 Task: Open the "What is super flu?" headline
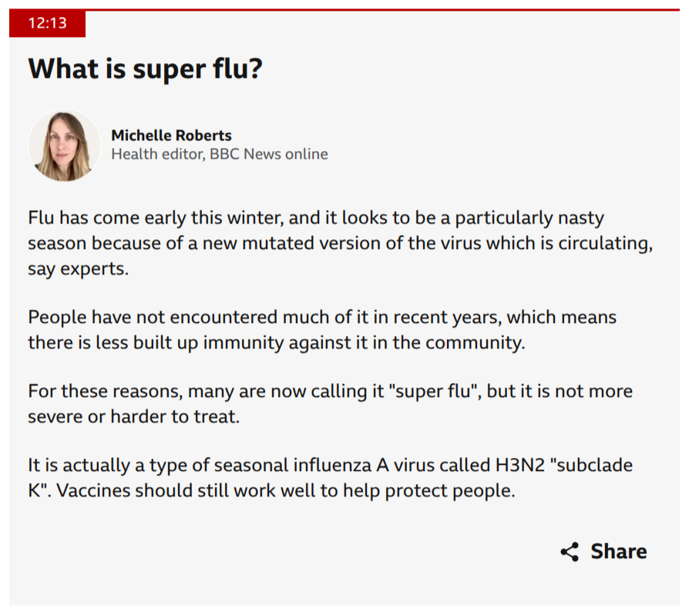pos(146,69)
